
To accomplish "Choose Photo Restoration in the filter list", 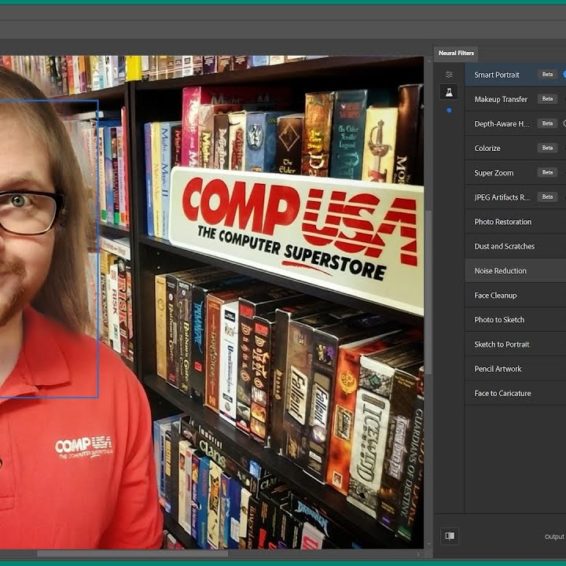I will point(515,222).
